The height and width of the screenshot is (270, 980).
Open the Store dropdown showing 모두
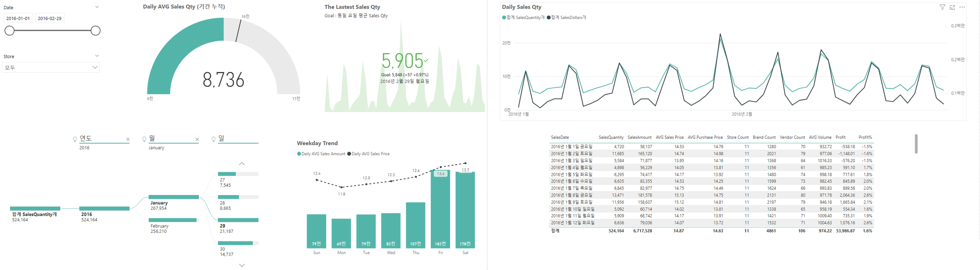tap(51, 68)
